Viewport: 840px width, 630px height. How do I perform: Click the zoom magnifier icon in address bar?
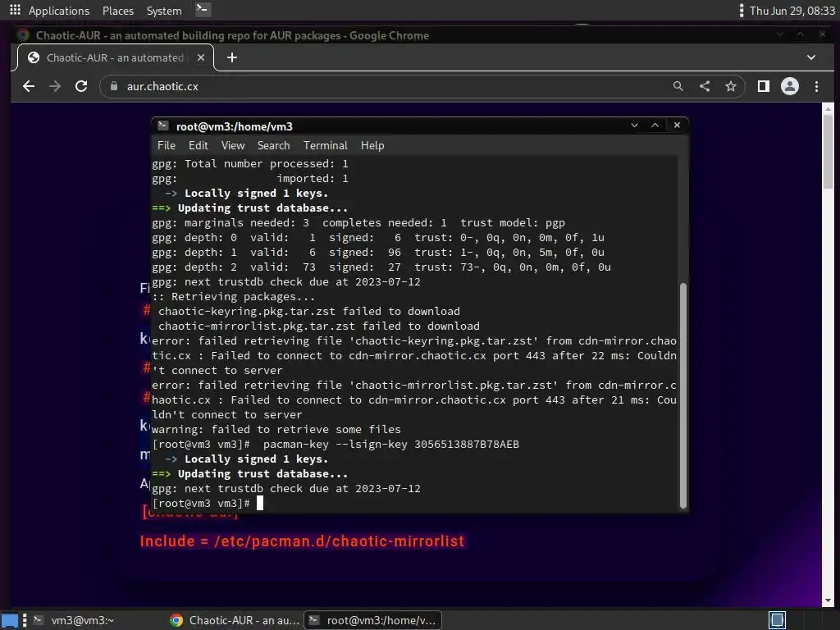[678, 86]
